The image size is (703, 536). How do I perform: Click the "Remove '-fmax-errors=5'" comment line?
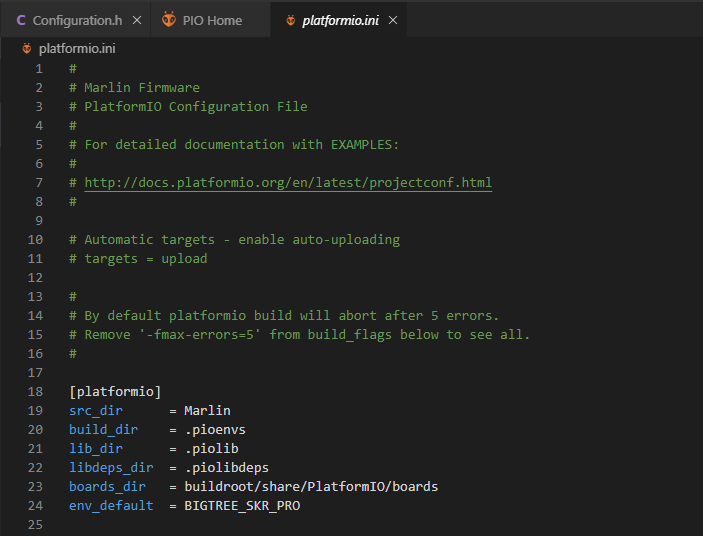(x=299, y=335)
